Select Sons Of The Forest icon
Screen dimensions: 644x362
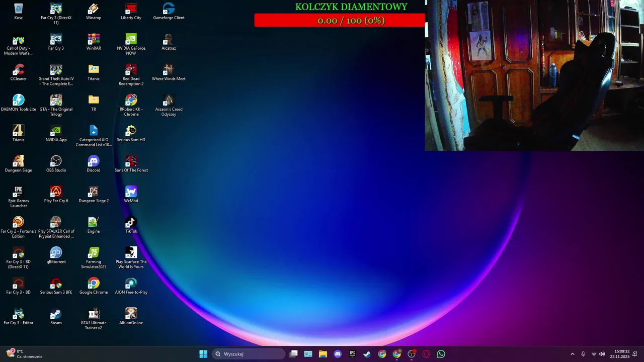click(131, 164)
